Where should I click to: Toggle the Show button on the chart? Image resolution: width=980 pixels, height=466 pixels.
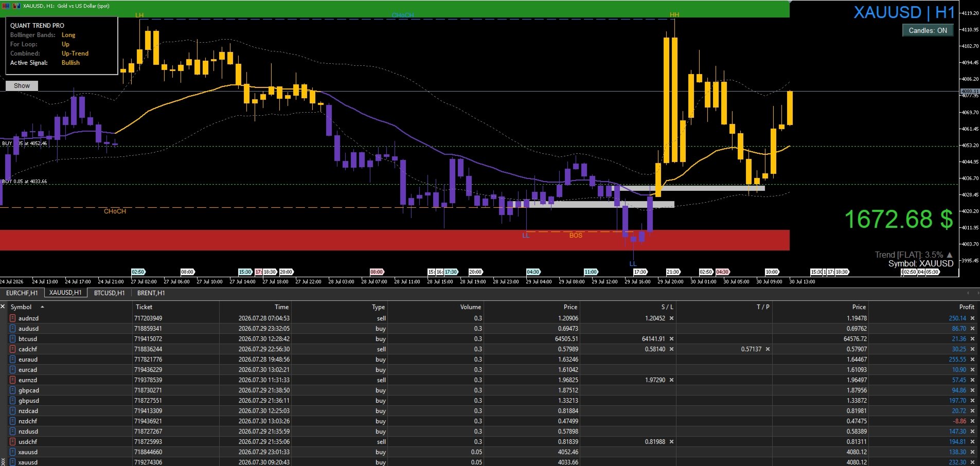[x=22, y=86]
